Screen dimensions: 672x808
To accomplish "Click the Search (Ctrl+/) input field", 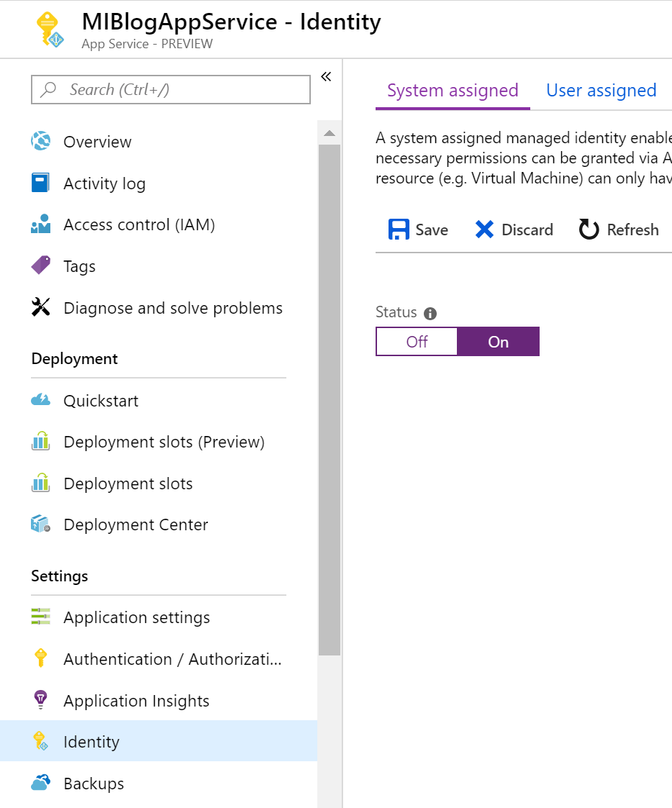I will [171, 90].
